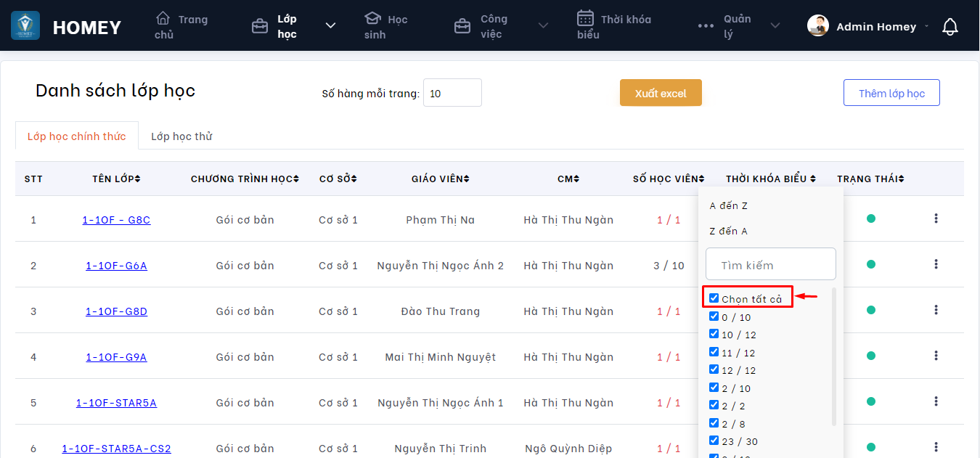Toggle the 0 / 10 filter checkbox
The image size is (980, 458).
click(x=714, y=316)
